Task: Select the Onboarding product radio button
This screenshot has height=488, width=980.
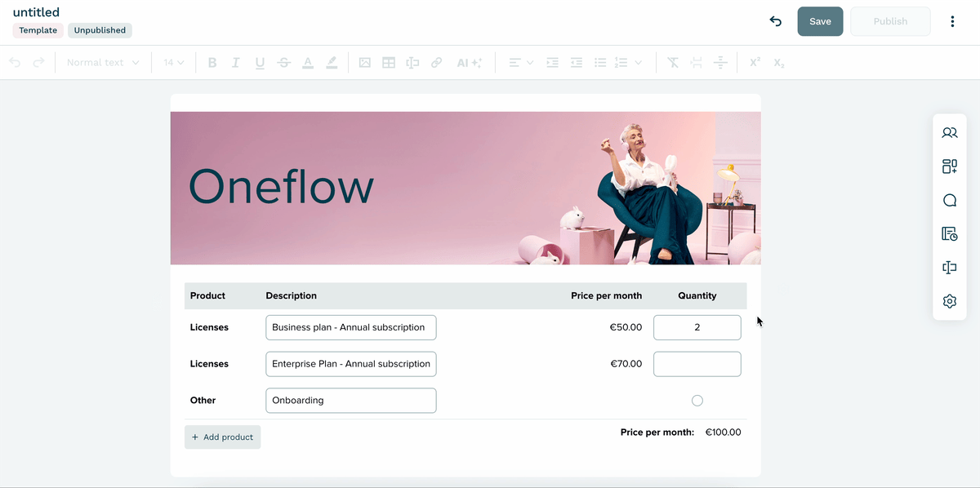Action: pyautogui.click(x=697, y=401)
